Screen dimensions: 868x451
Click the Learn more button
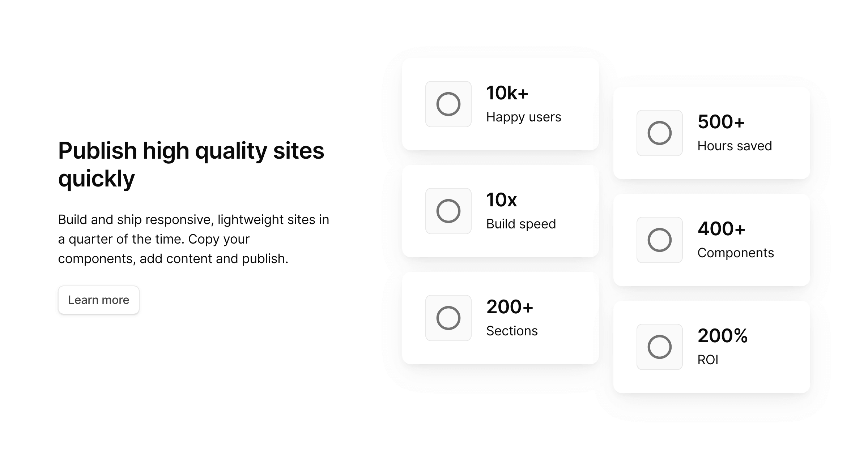98,300
